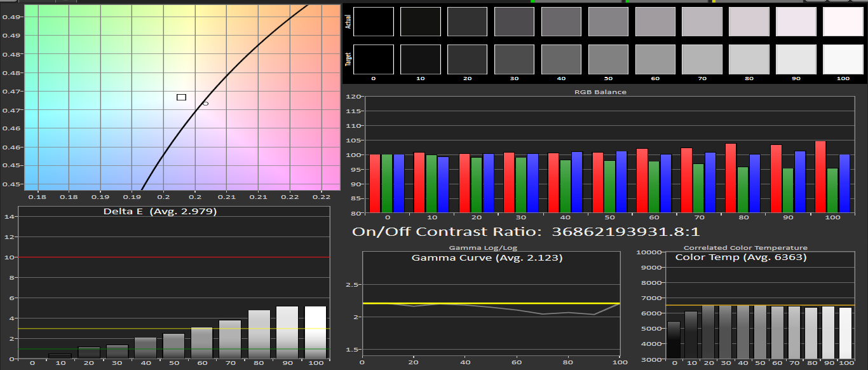Viewport: 868px width, 370px height.
Task: Click the Delta E average heading
Action: [160, 212]
